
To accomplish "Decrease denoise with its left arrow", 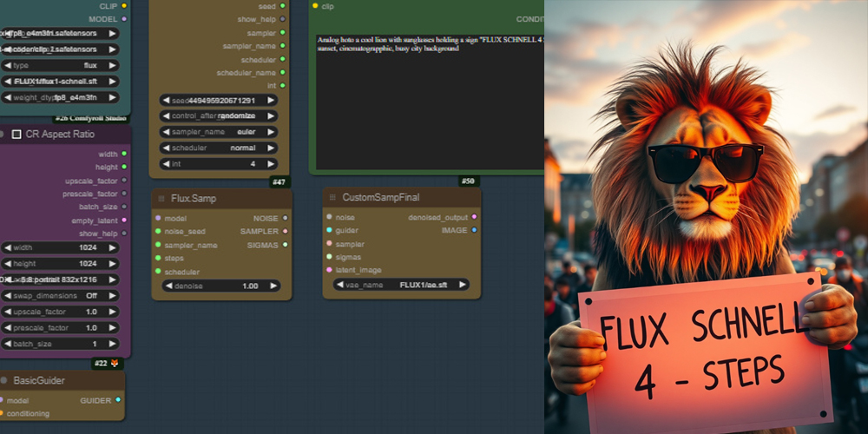I will tap(169, 286).
